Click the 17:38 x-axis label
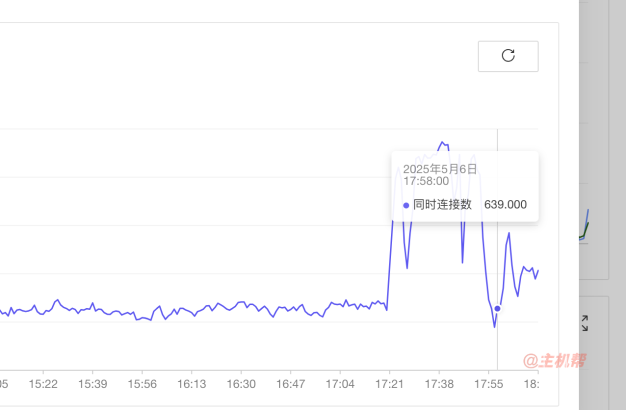Screen dimensions: 626x410 pos(439,384)
